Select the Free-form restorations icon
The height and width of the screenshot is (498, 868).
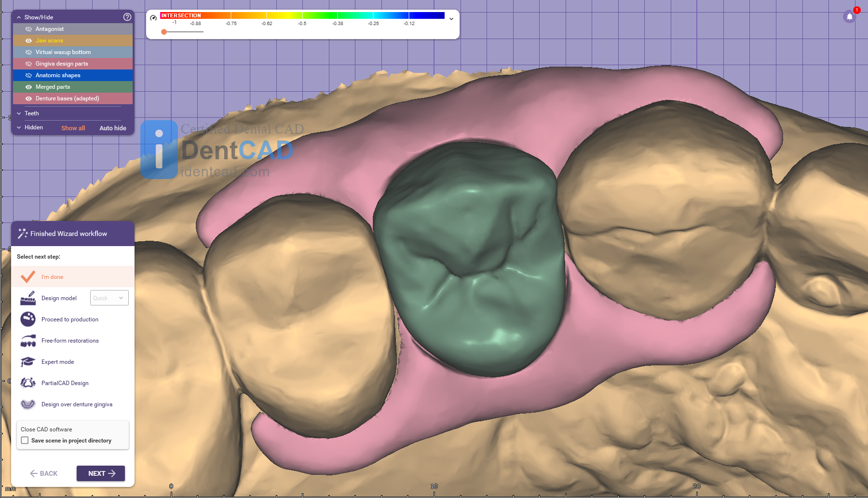pos(28,341)
